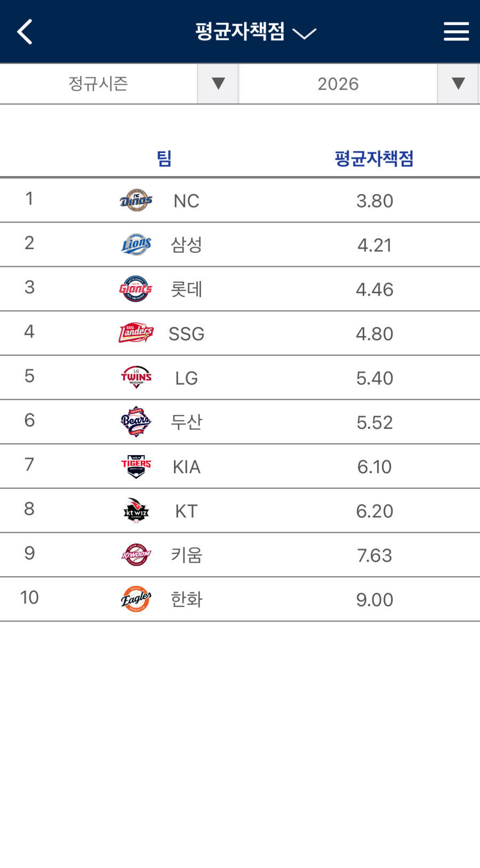Screen dimensions: 480x868
Task: Click the Doosan Bears team logo
Action: 136,422
